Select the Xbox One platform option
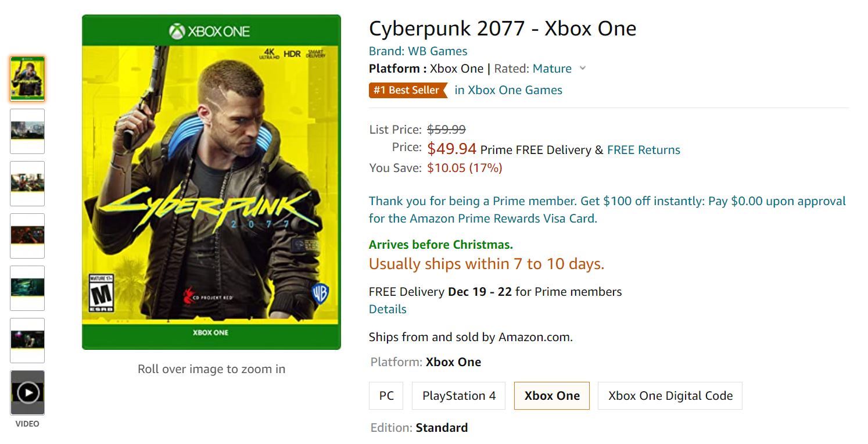Viewport: 868px width, 444px height. pos(551,396)
